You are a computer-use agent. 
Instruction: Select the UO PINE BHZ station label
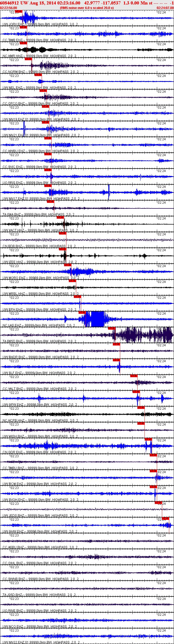click(x=13, y=611)
